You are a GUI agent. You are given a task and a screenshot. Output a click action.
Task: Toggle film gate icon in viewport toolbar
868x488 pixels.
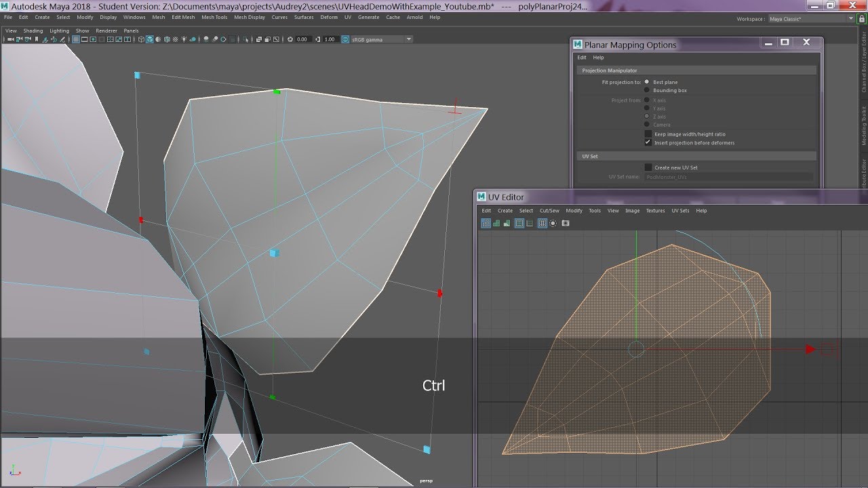(x=85, y=39)
